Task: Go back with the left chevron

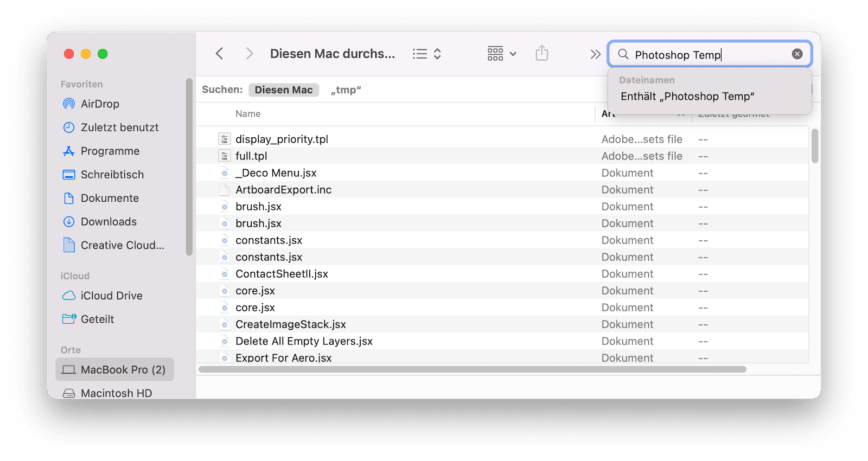Action: (x=219, y=54)
